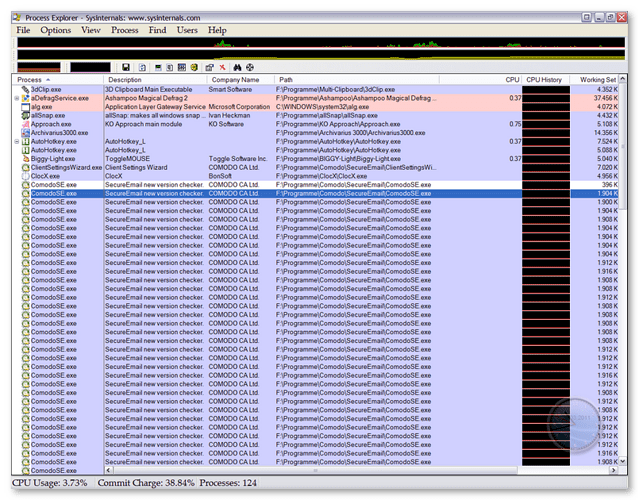Sort by the Path column header
Image resolution: width=638 pixels, height=500 pixels.
(x=357, y=80)
